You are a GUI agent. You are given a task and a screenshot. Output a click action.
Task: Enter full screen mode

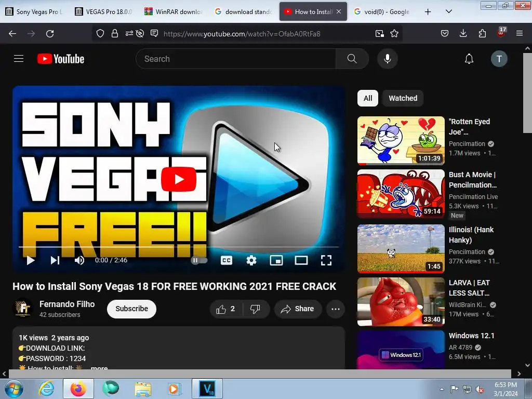(x=326, y=260)
